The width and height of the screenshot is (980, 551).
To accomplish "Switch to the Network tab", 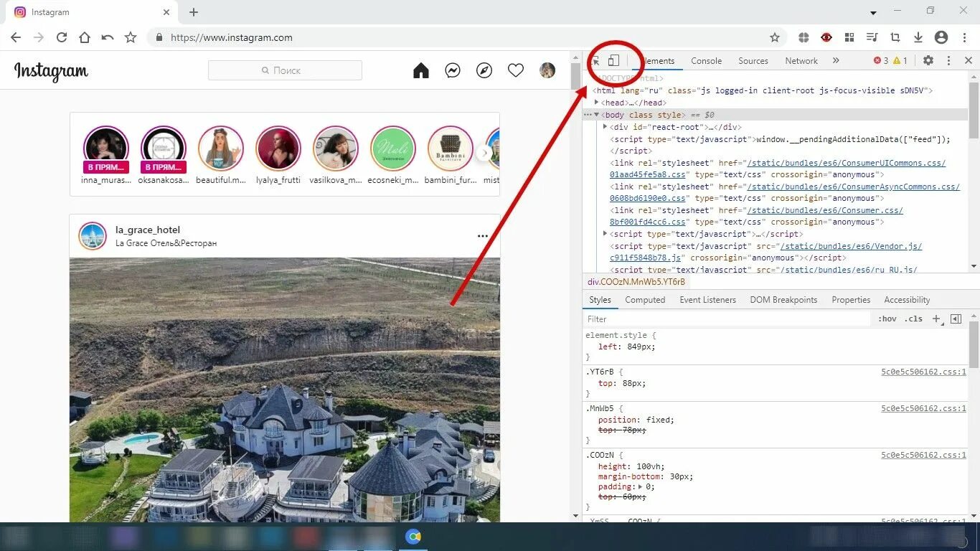I will coord(801,61).
